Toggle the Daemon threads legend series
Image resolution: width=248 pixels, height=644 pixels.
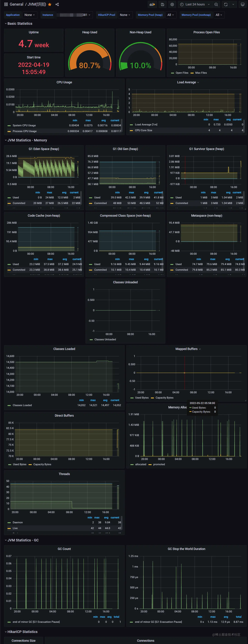[x=18, y=522]
